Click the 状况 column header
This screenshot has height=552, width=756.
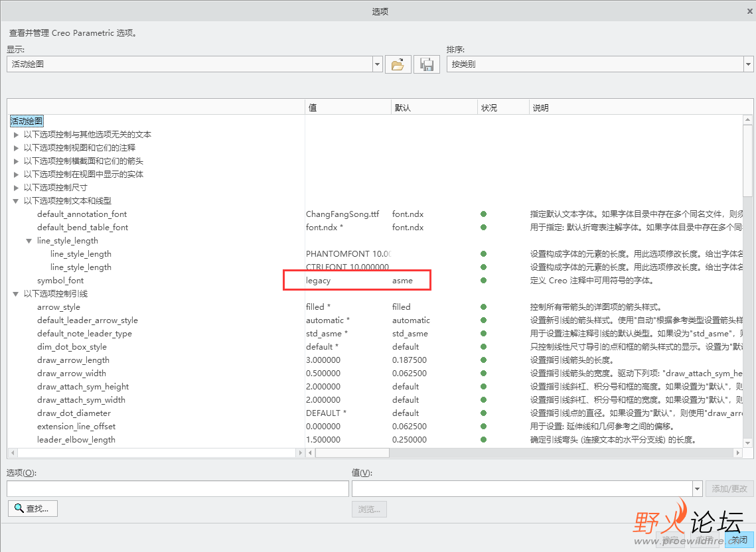(x=503, y=107)
